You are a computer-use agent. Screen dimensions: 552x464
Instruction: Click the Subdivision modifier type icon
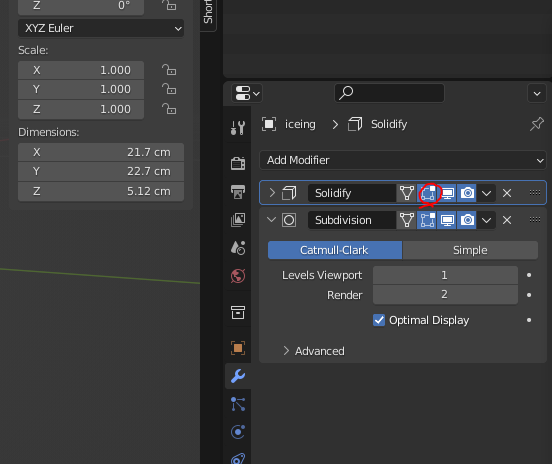(x=289, y=220)
